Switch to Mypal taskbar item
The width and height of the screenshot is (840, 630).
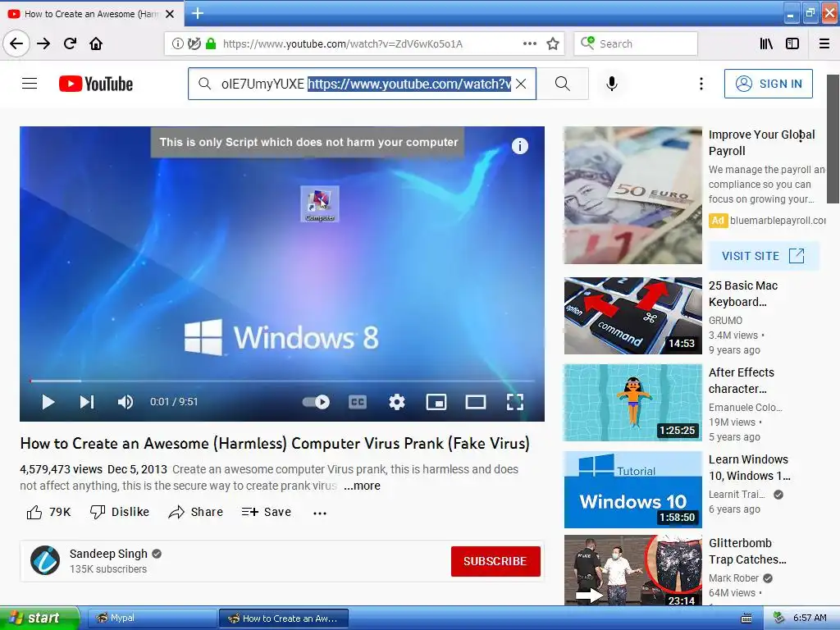(x=152, y=619)
